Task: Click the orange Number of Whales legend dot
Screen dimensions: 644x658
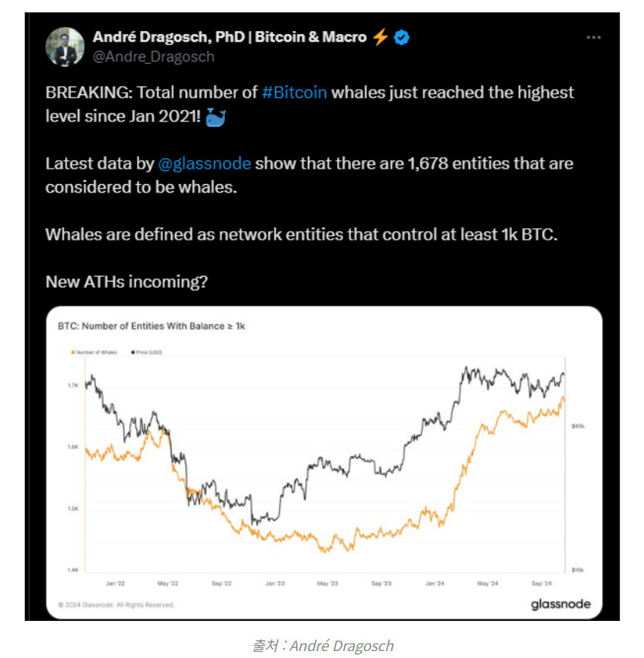Action: (x=73, y=352)
